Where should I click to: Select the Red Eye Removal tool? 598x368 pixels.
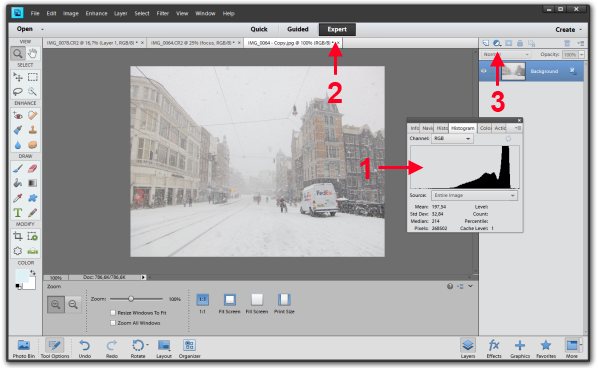[x=18, y=115]
